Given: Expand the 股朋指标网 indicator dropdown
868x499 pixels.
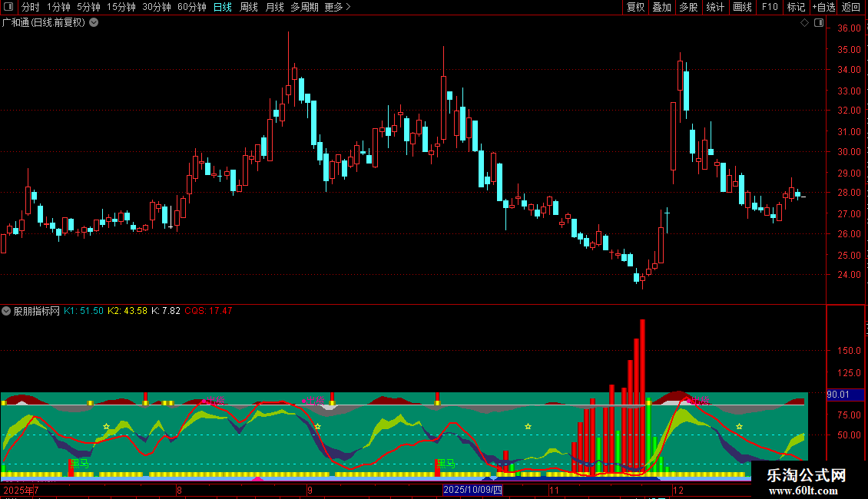Looking at the screenshot, I should click(6, 311).
